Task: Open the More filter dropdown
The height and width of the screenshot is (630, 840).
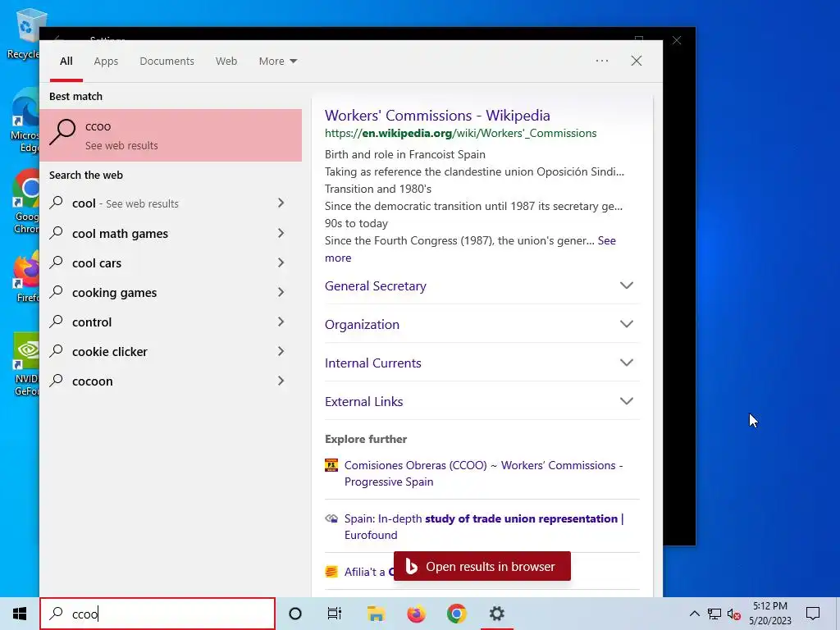Action: (x=277, y=61)
